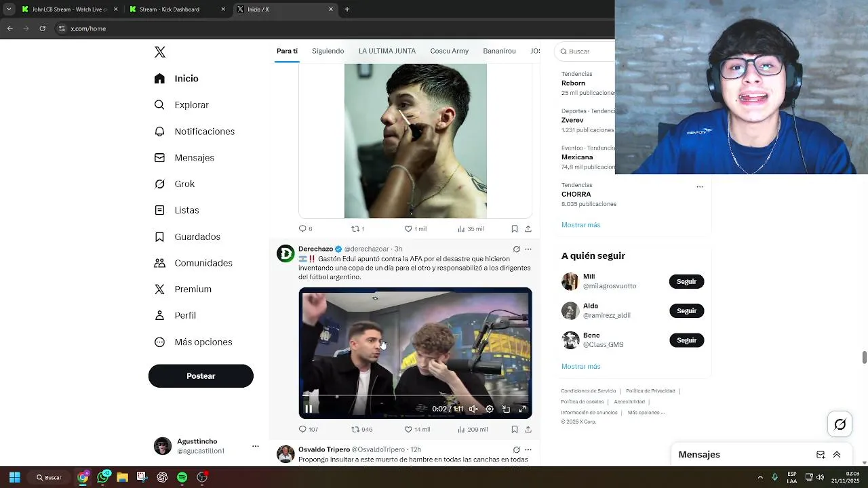Click the Postear button
The image size is (868, 488).
coord(201,376)
